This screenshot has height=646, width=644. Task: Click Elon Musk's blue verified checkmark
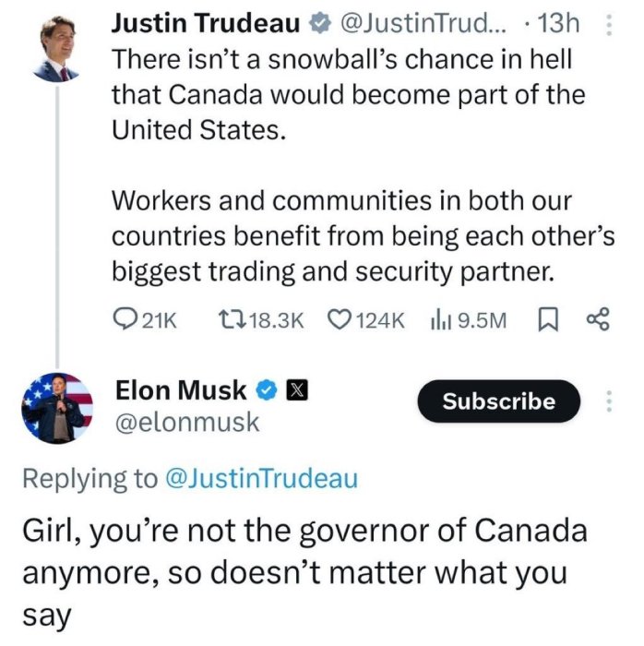point(265,390)
